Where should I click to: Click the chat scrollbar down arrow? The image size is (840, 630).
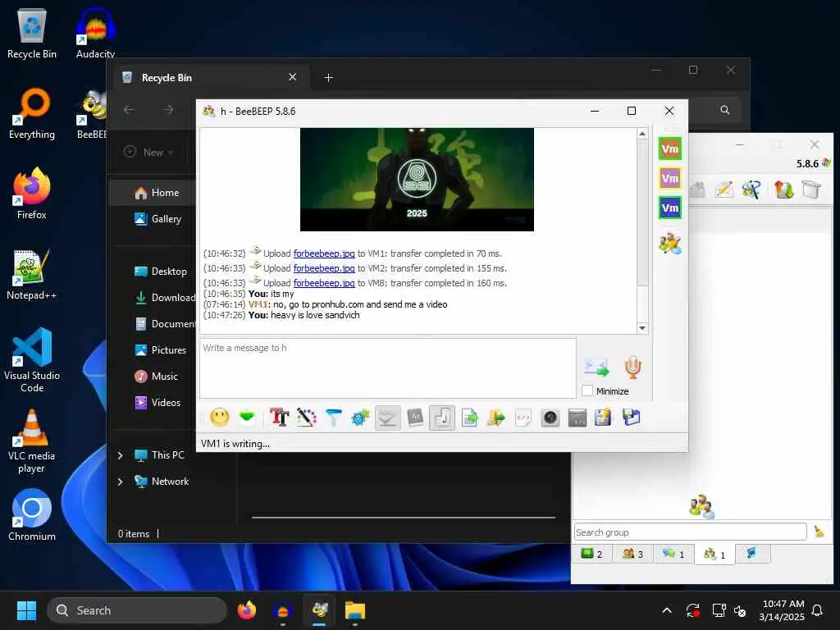642,328
